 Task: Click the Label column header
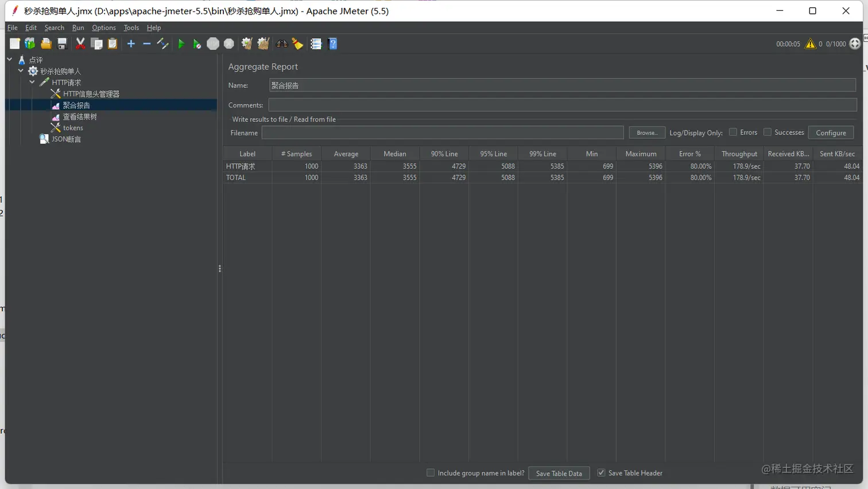tap(247, 154)
